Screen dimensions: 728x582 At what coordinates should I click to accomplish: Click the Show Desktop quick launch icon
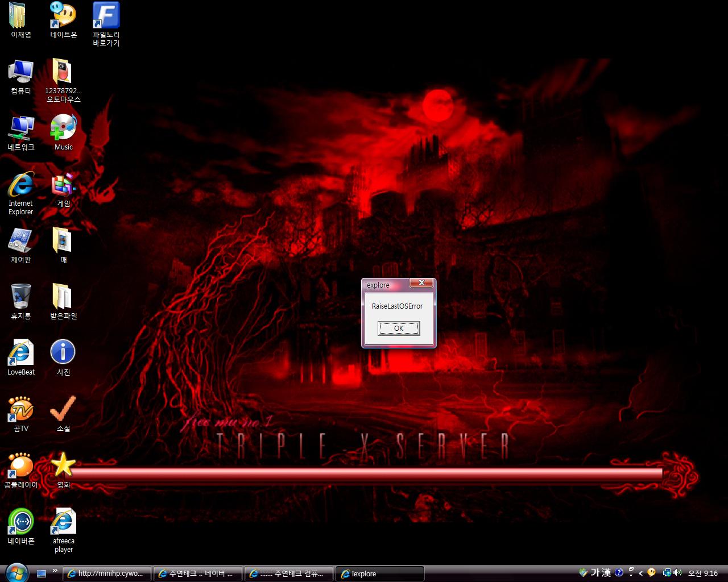tap(42, 573)
